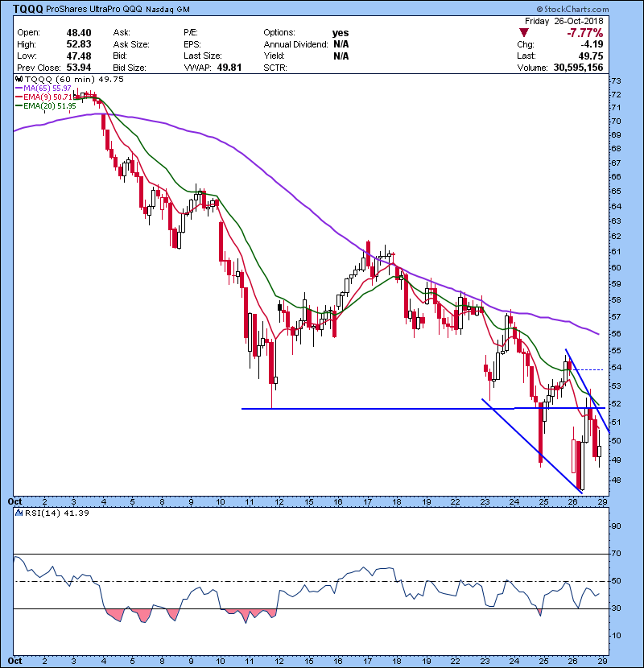Click the Bid Size: field label
644x668 pixels.
coord(130,68)
